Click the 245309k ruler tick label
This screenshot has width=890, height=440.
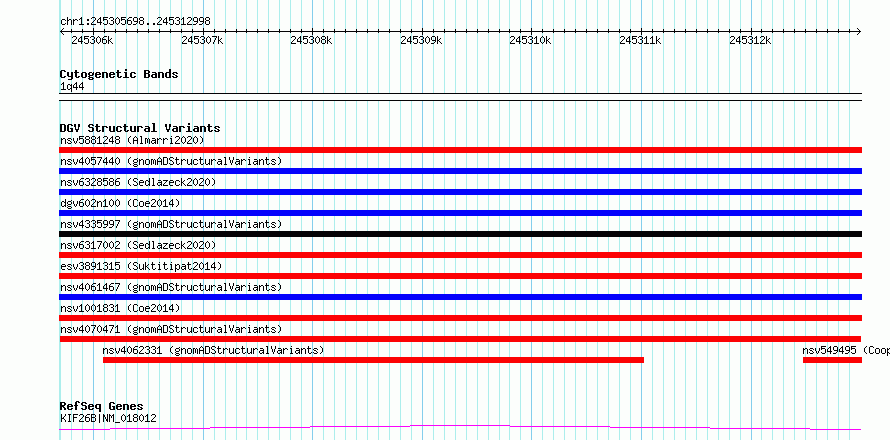[x=421, y=40]
